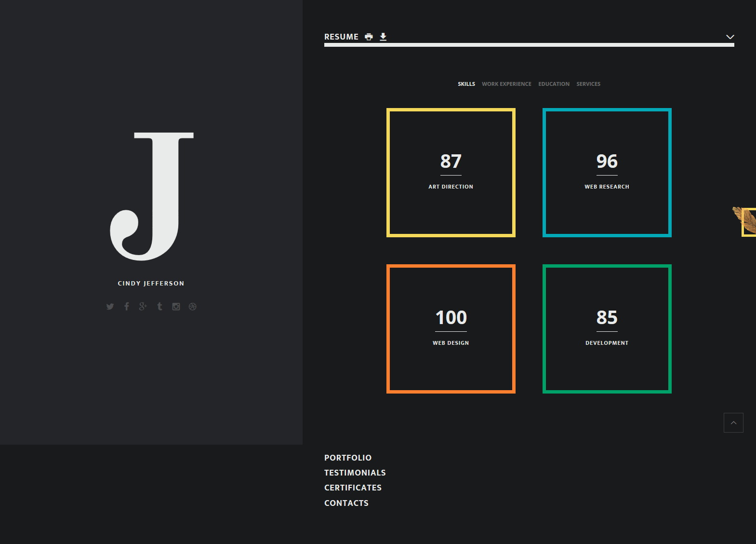Open the Facebook social icon
Image resolution: width=756 pixels, height=544 pixels.
[x=126, y=306]
